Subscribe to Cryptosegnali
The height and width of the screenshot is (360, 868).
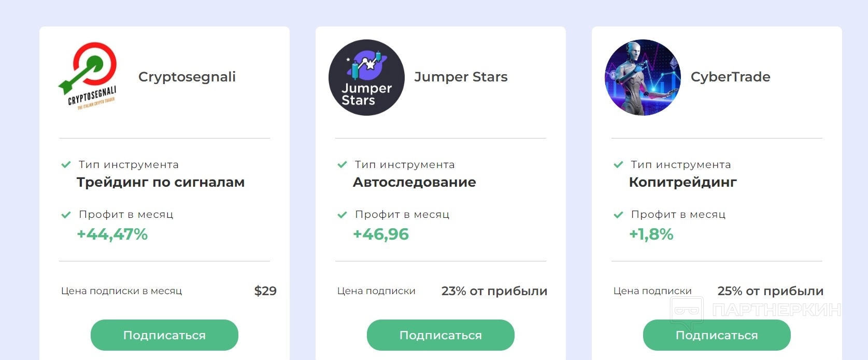pyautogui.click(x=164, y=335)
